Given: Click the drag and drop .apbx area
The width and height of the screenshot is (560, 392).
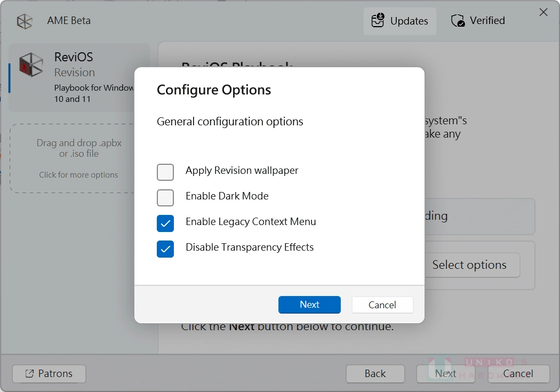Looking at the screenshot, I should pos(79,148).
